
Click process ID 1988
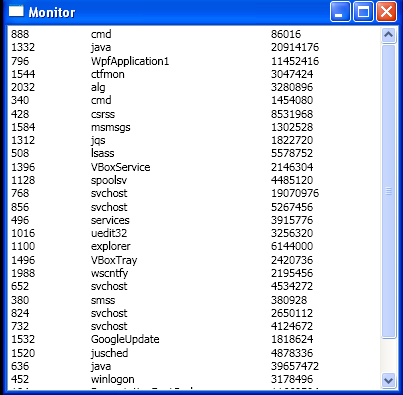tap(23, 273)
